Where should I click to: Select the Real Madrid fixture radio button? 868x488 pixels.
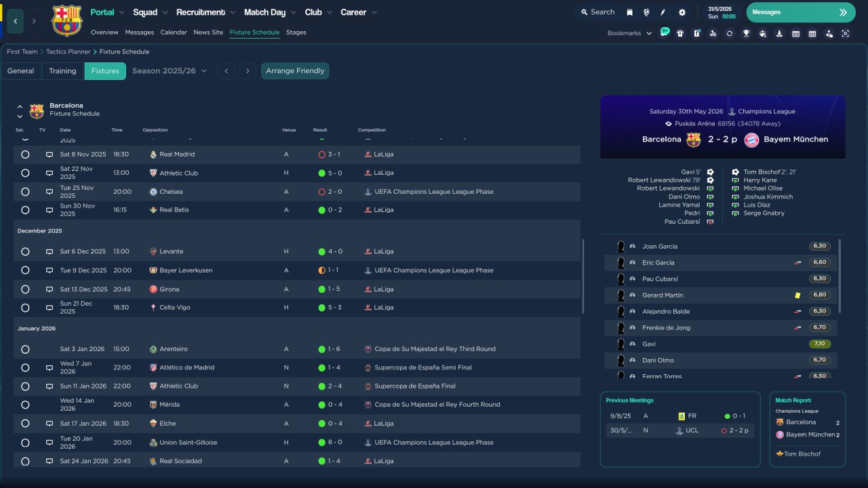25,155
